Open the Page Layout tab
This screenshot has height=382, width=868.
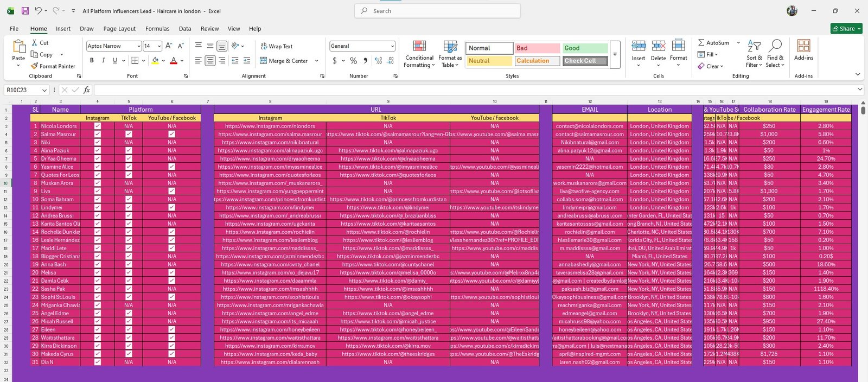[x=119, y=29]
